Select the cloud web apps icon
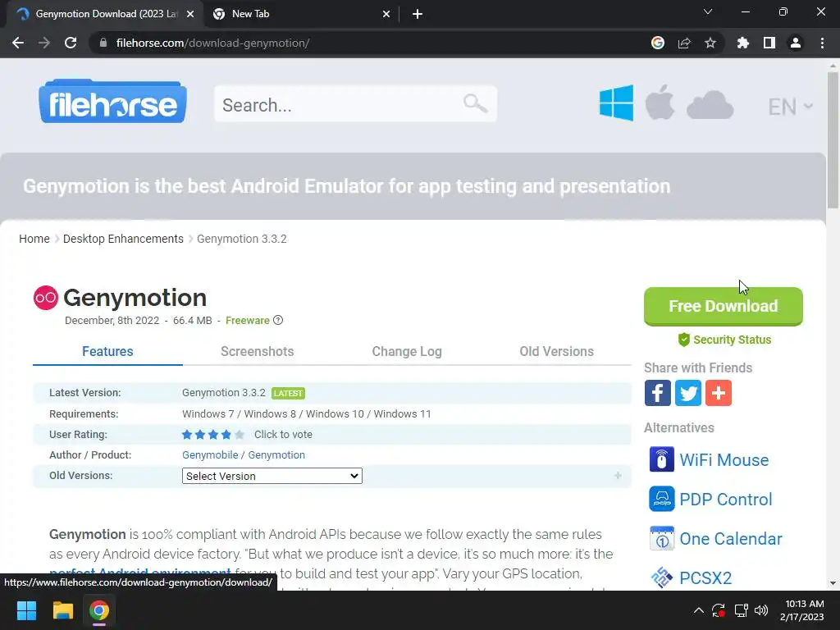The height and width of the screenshot is (630, 840). (710, 105)
